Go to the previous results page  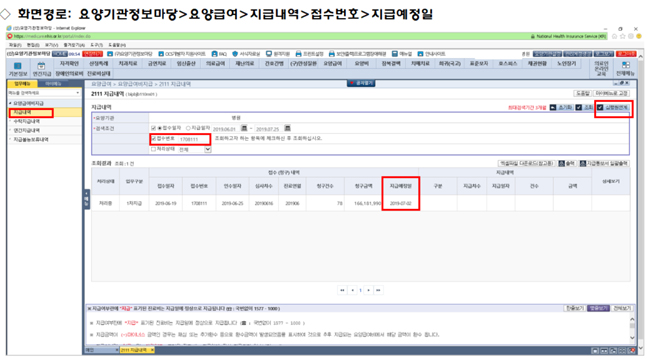point(352,290)
